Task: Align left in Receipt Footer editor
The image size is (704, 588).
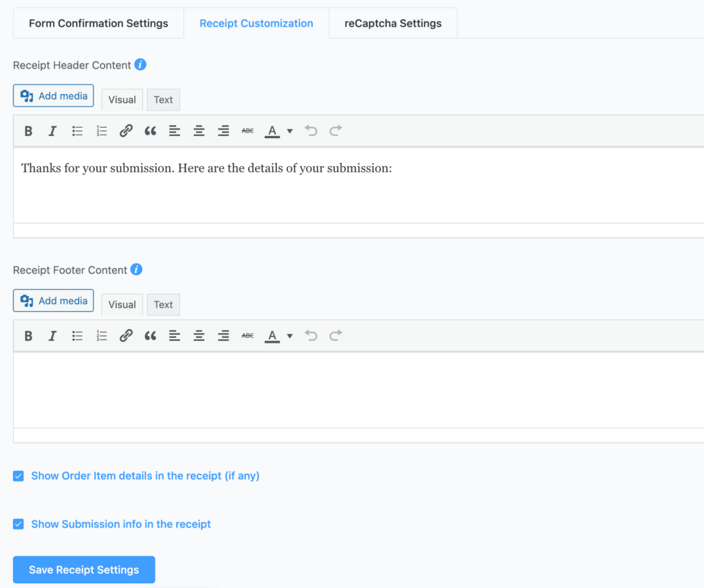Action: (x=175, y=336)
